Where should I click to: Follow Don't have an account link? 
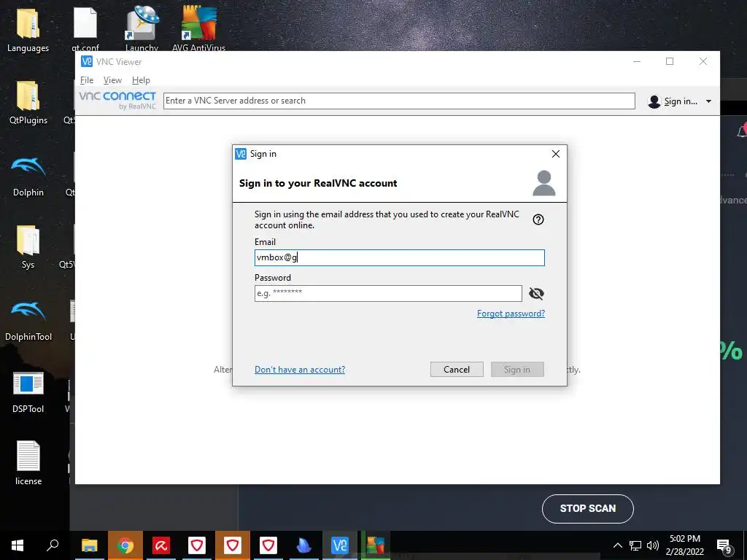click(x=300, y=370)
